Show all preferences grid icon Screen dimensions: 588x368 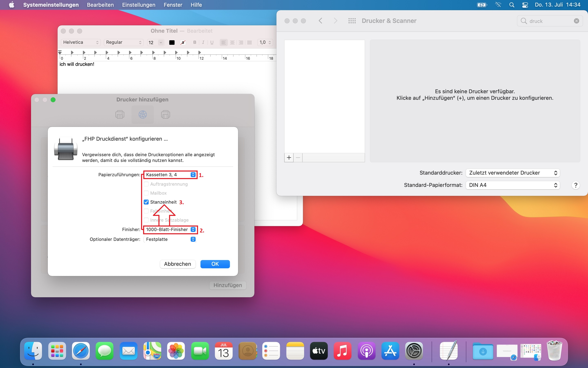pos(352,21)
